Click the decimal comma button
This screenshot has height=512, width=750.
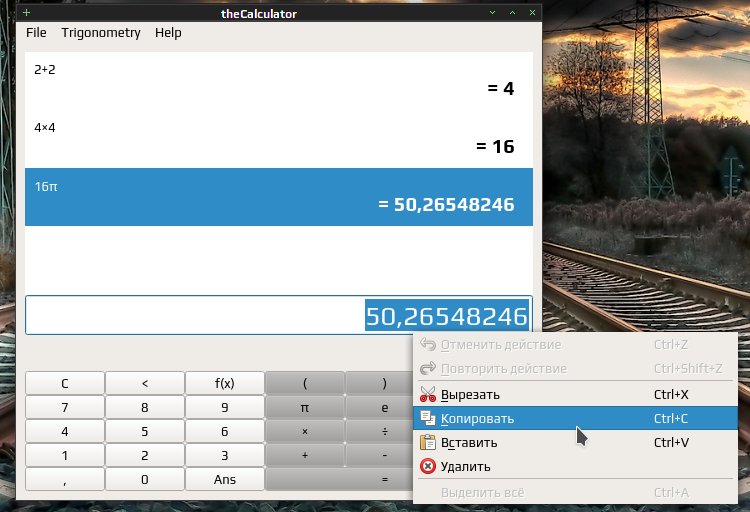[x=65, y=479]
